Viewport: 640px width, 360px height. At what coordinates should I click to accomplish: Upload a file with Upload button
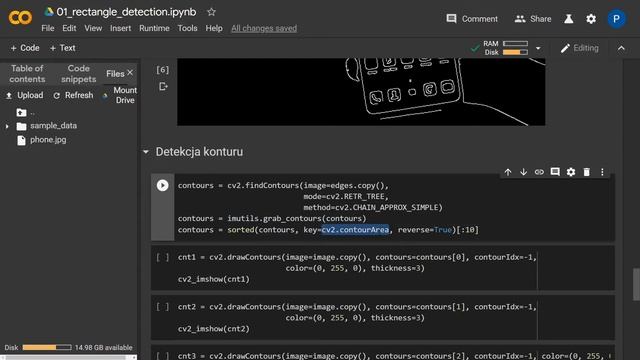(24, 95)
